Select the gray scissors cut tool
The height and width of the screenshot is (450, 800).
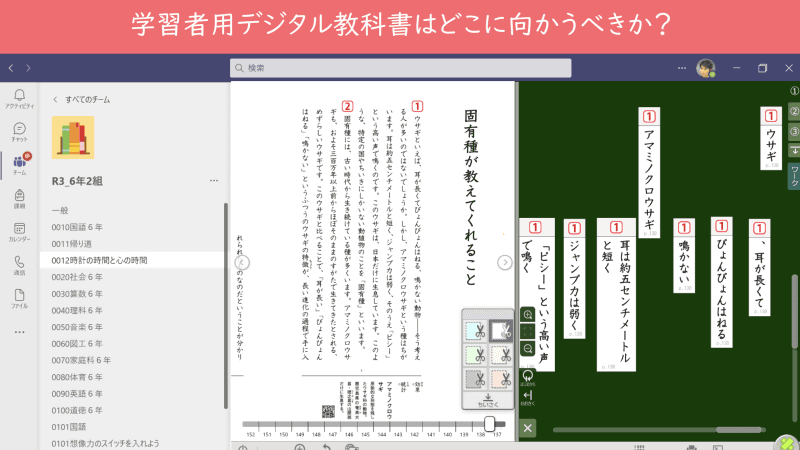point(475,379)
